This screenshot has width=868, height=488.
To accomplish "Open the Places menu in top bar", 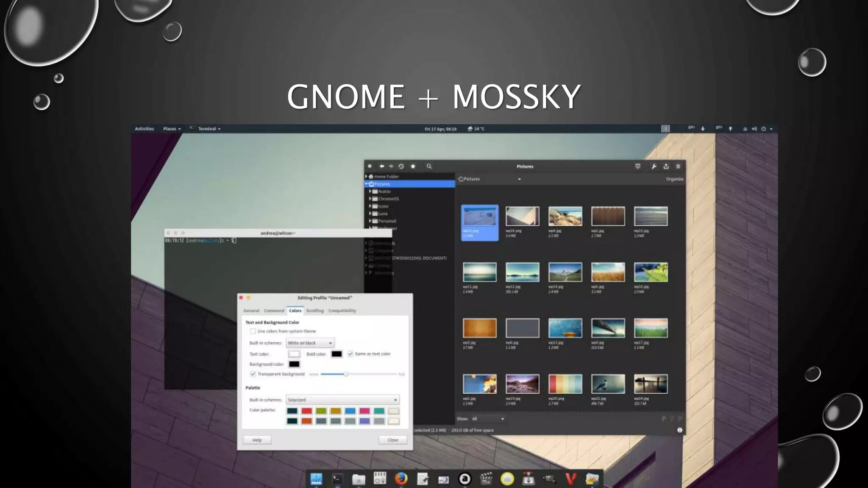I will click(x=172, y=129).
